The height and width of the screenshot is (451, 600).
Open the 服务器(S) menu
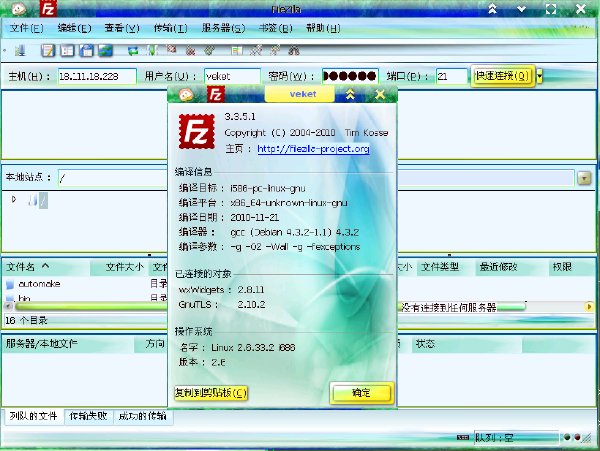(x=223, y=28)
